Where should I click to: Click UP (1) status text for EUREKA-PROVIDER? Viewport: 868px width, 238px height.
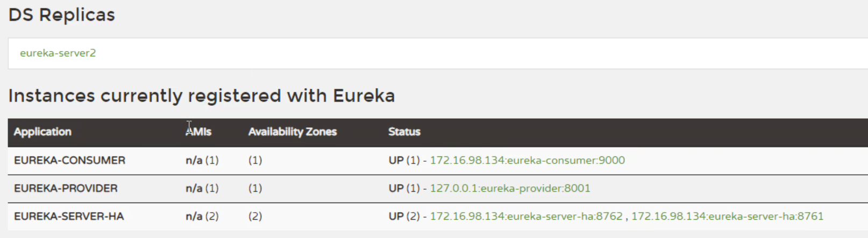(x=404, y=188)
